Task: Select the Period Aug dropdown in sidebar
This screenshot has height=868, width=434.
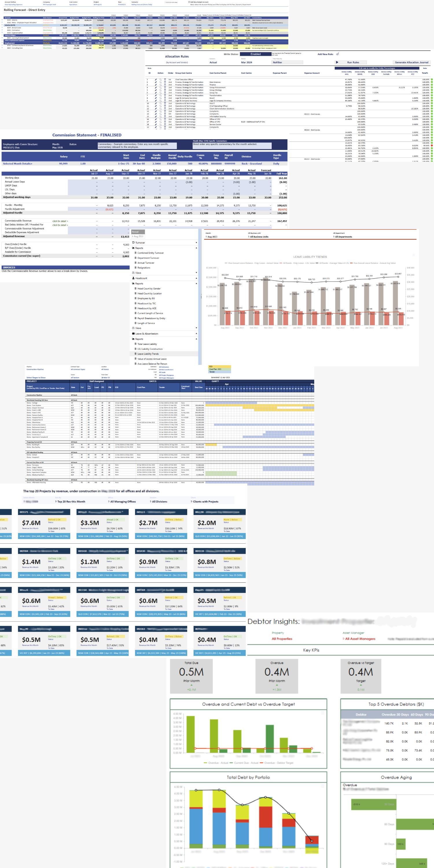Action: (138, 236)
